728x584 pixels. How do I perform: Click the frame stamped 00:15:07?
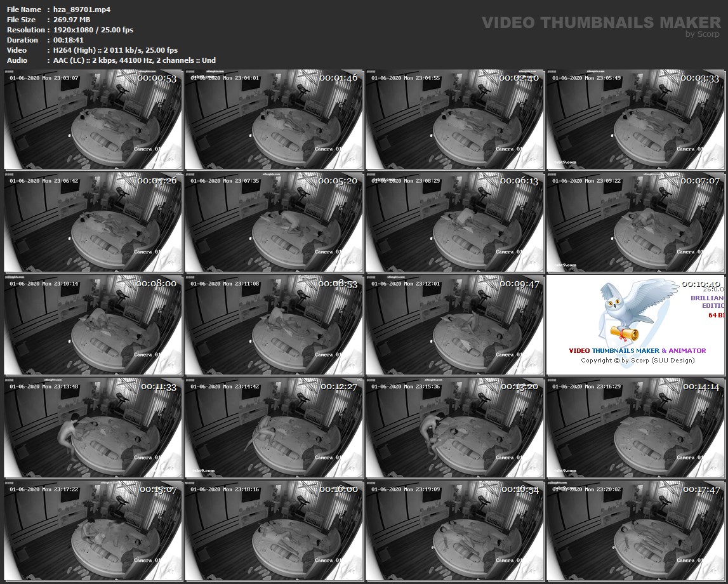tap(93, 531)
